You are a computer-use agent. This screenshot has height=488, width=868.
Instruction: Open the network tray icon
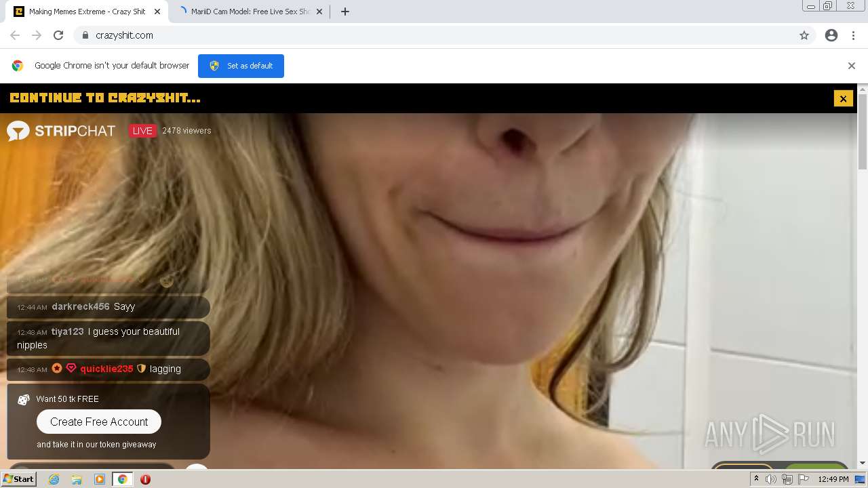tap(787, 479)
